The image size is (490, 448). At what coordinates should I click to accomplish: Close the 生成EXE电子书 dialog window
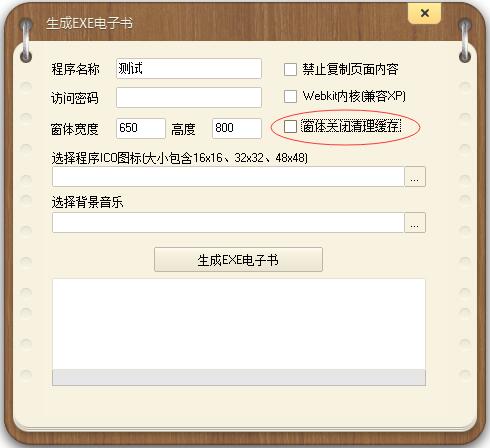pos(424,13)
